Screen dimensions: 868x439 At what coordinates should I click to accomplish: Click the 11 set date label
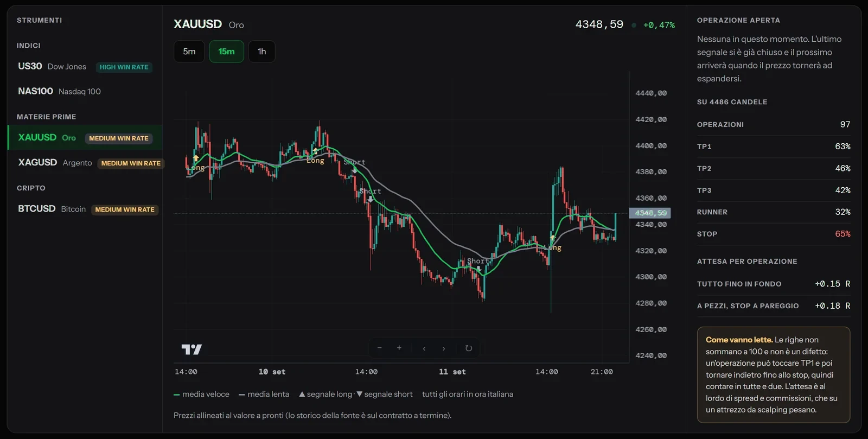coord(452,372)
